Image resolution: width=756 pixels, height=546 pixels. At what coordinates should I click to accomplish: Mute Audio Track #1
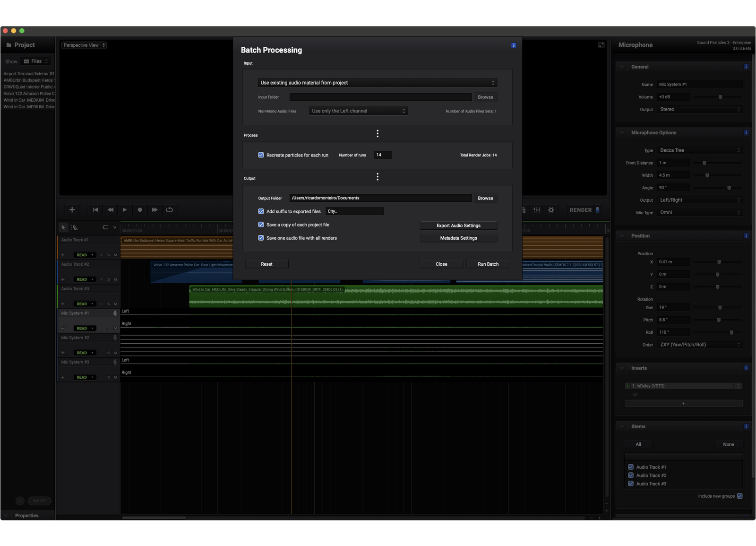[115, 255]
